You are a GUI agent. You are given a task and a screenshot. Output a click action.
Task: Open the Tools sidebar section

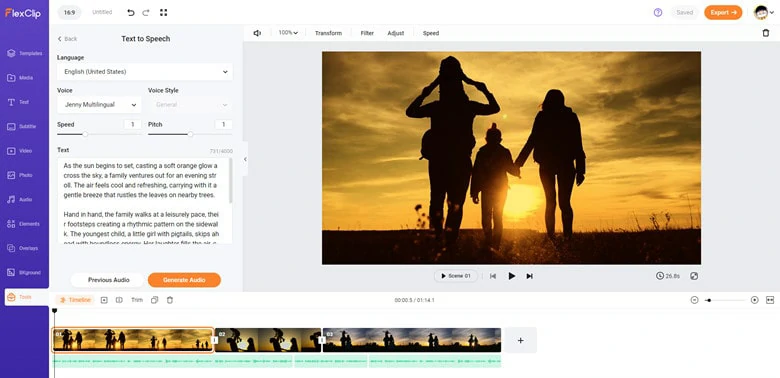click(26, 297)
